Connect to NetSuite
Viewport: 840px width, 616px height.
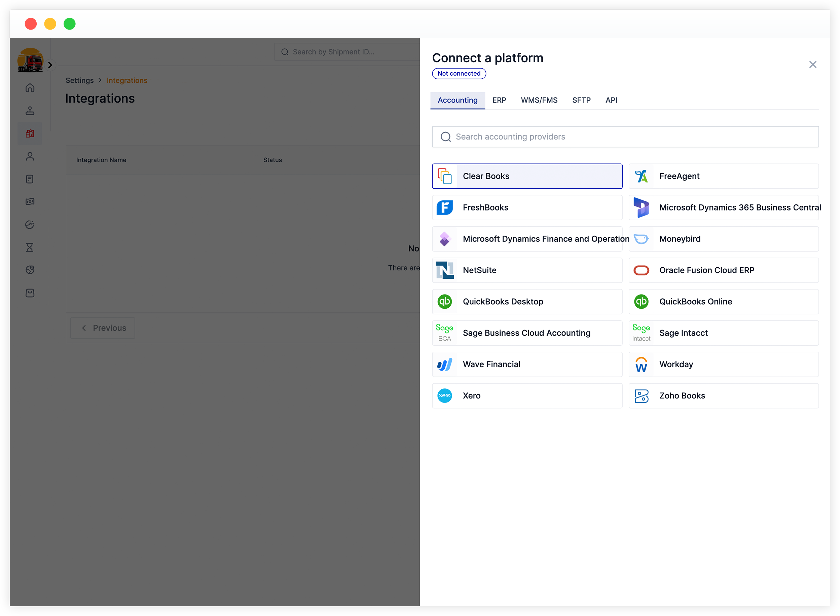tap(527, 270)
